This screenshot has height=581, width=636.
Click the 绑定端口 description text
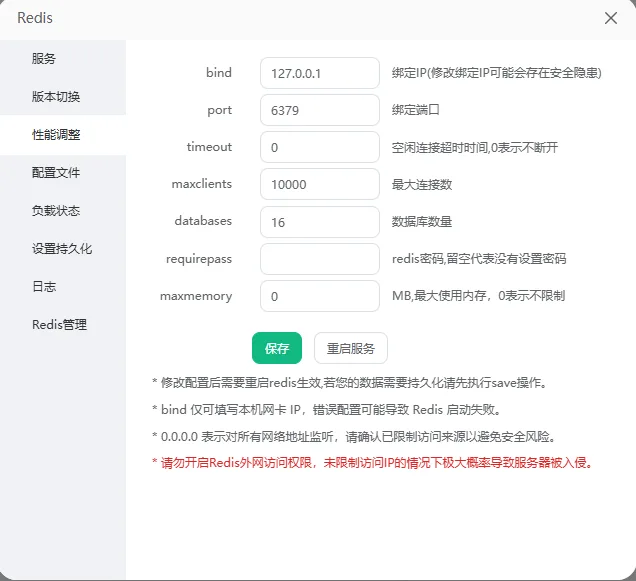[x=415, y=110]
